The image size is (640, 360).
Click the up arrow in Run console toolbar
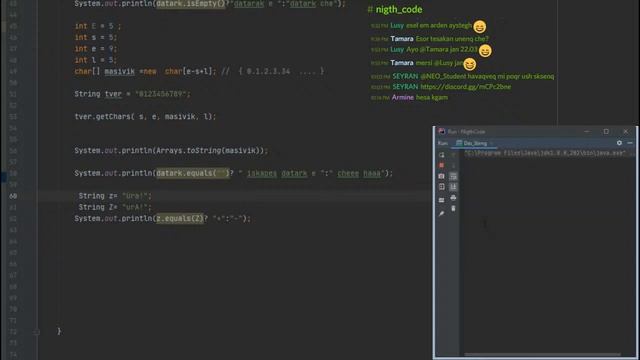pos(453,155)
